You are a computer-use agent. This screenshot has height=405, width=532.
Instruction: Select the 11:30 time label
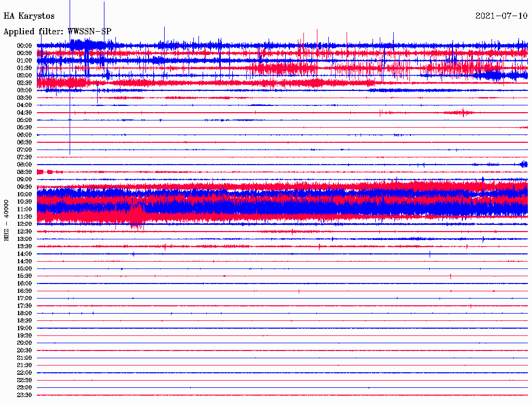24,217
